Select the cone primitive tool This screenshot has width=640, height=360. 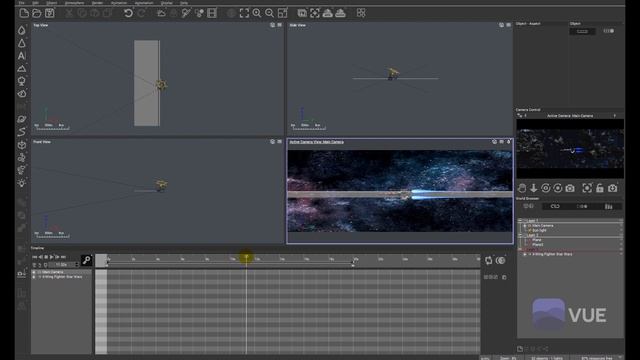[22, 43]
